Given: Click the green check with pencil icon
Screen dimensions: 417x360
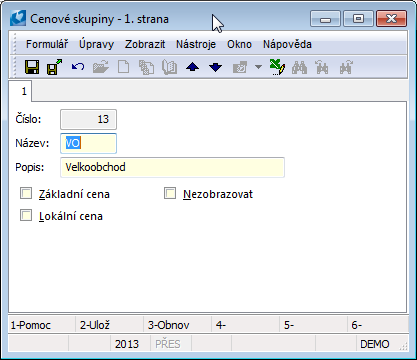Looking at the screenshot, I should click(277, 67).
